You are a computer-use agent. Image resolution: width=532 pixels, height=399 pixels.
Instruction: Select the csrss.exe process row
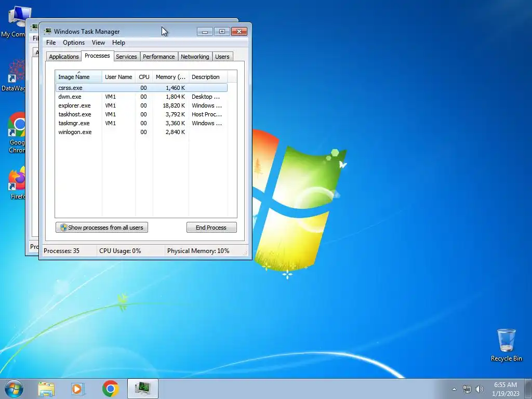click(141, 88)
